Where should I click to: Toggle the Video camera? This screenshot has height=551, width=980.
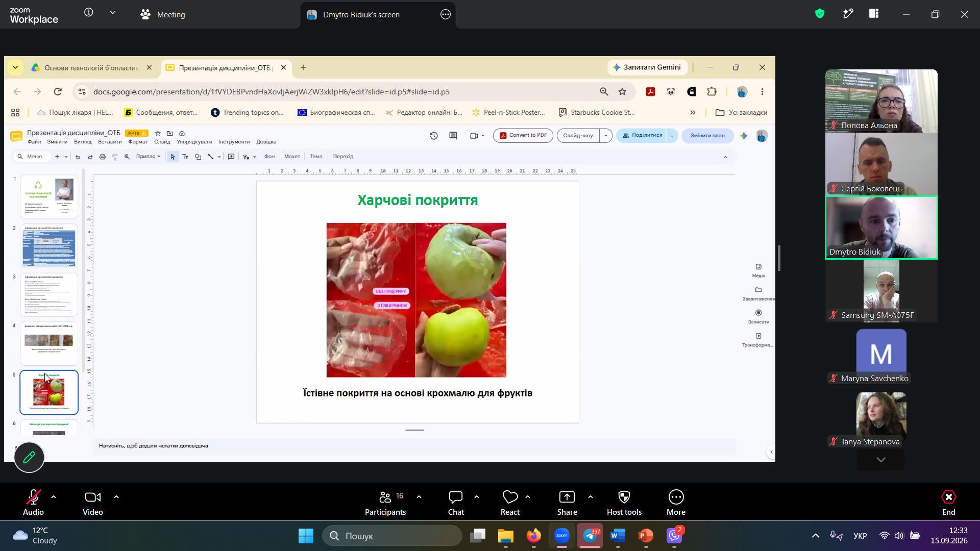[x=93, y=503]
